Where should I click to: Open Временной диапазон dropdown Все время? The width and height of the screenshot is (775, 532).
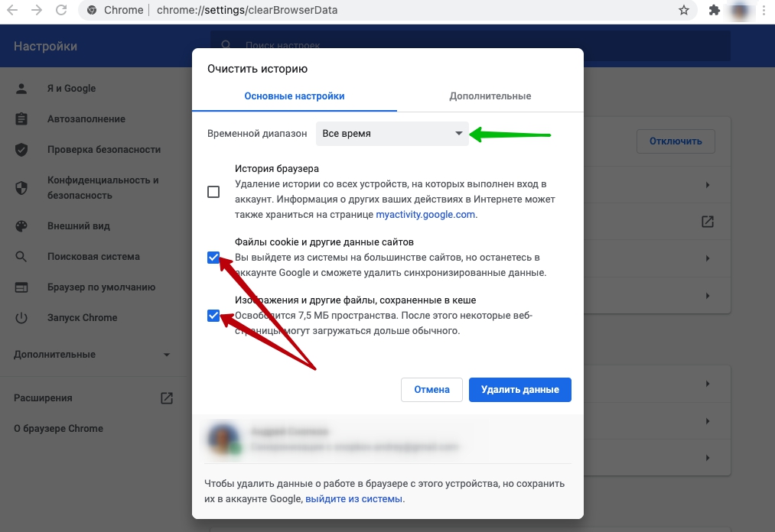(x=392, y=134)
